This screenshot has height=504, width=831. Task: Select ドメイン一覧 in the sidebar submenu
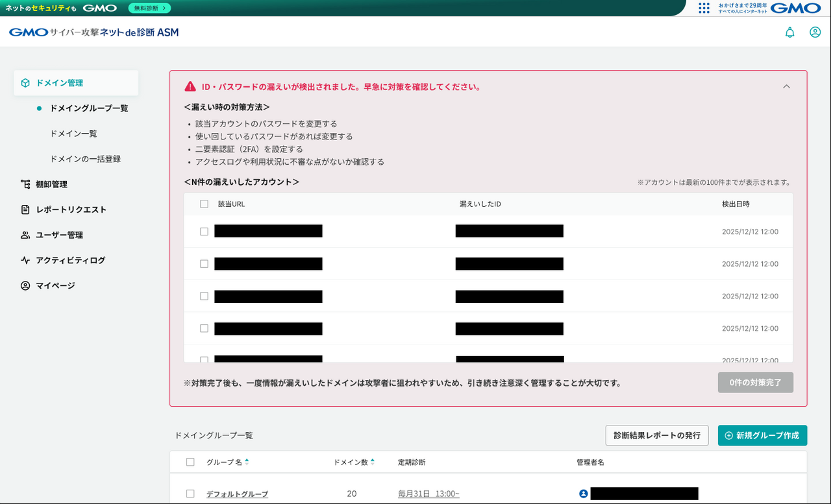point(73,134)
